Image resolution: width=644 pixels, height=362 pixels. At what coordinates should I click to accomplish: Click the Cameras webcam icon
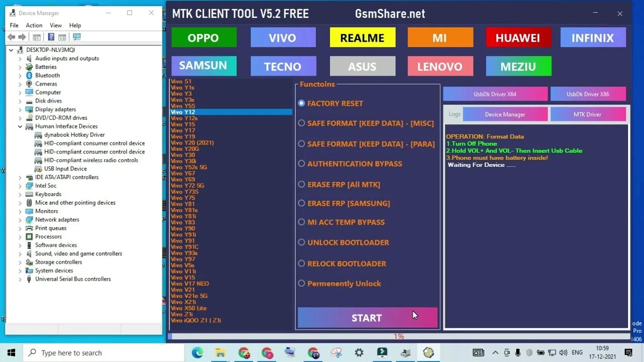coord(29,84)
